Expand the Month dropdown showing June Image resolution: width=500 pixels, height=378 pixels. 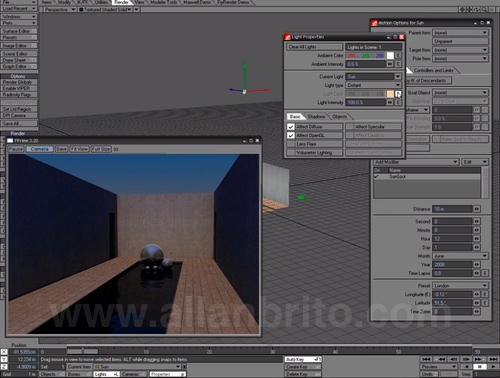461,256
